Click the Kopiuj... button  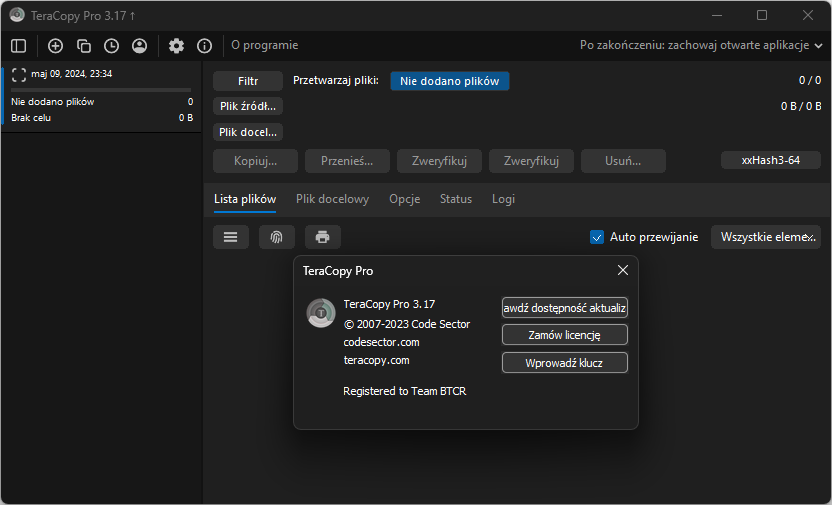pyautogui.click(x=255, y=161)
